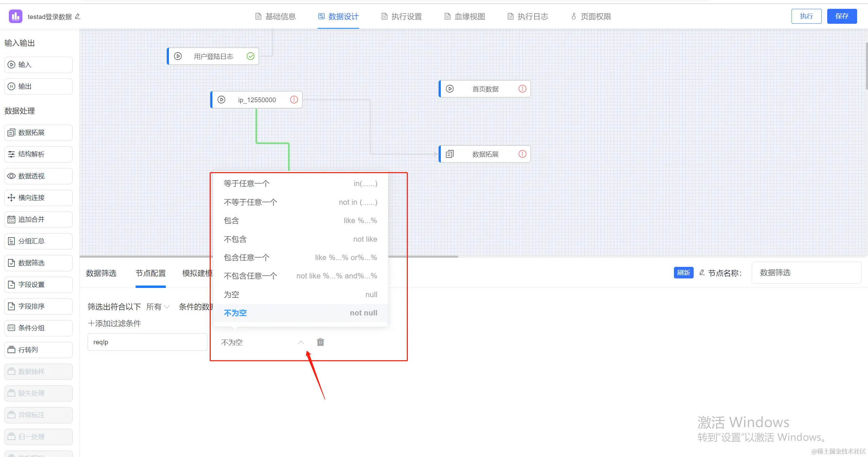Click the trash icon to delete the filter condition

[x=320, y=342]
